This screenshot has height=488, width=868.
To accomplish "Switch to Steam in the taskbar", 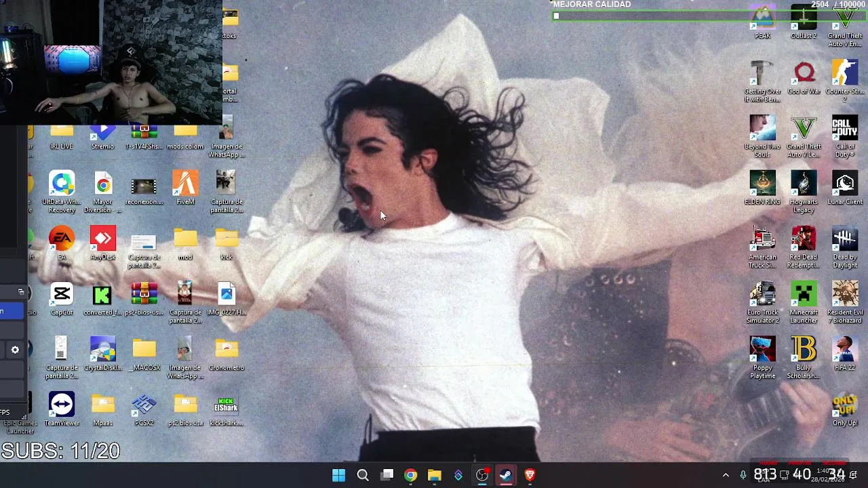I will (506, 475).
